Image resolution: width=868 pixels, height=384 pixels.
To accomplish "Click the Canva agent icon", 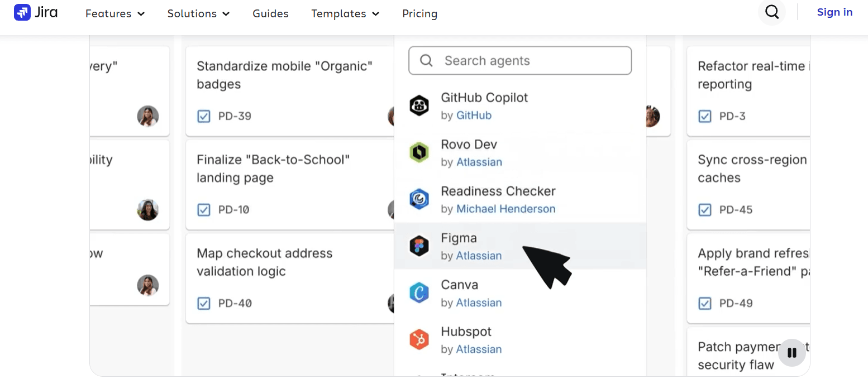I will (419, 293).
